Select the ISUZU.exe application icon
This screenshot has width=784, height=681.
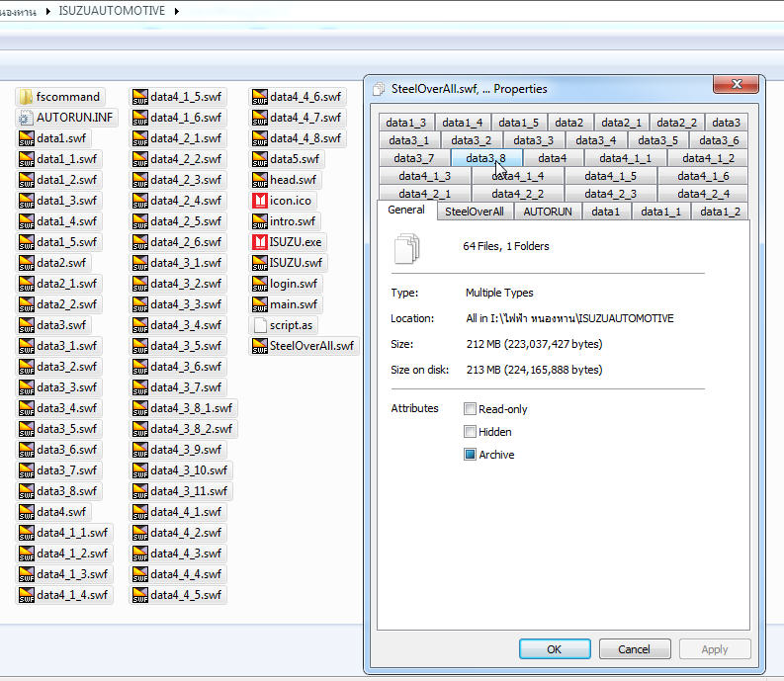click(259, 242)
